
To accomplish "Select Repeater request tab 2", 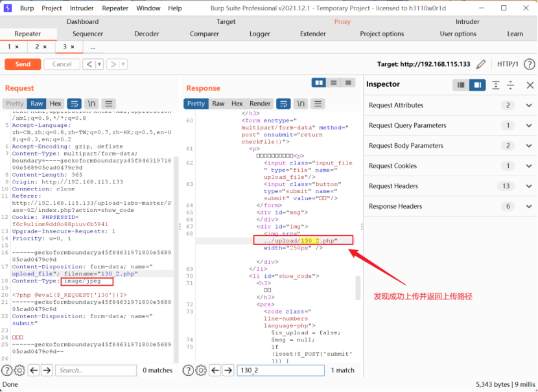I will (37, 47).
